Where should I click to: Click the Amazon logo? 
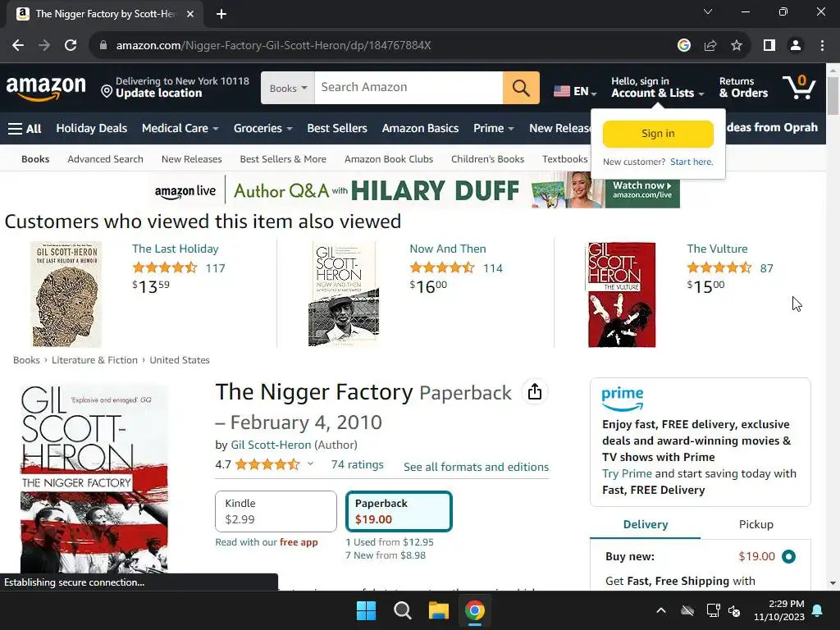pos(46,87)
